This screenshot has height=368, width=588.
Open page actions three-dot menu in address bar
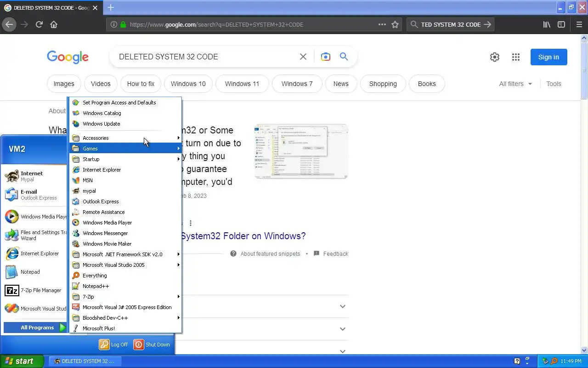tap(382, 24)
